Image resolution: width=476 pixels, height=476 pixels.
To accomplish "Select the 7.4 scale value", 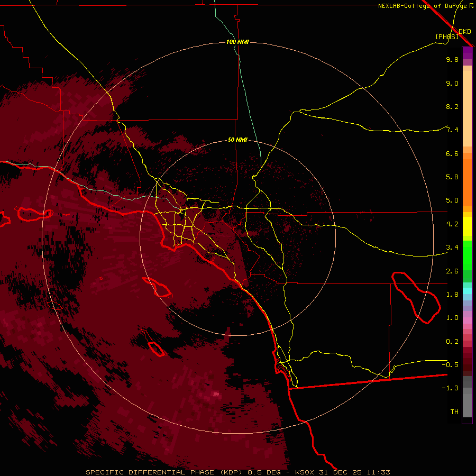I will (452, 130).
